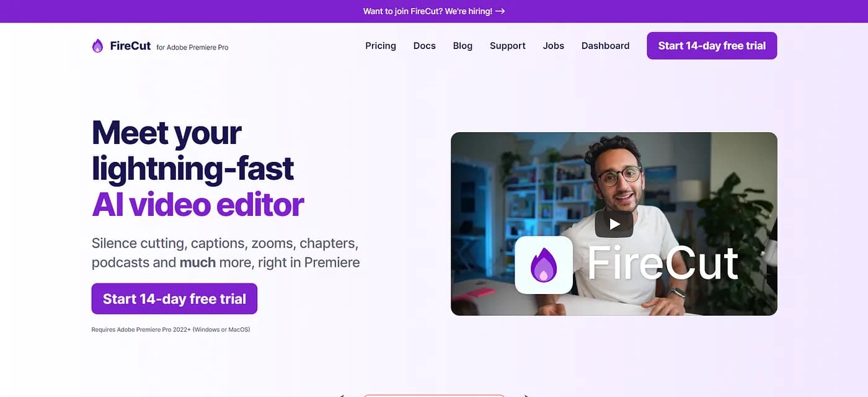Click the FireCut flame logo in the header
This screenshot has width=868, height=397.
[x=97, y=46]
